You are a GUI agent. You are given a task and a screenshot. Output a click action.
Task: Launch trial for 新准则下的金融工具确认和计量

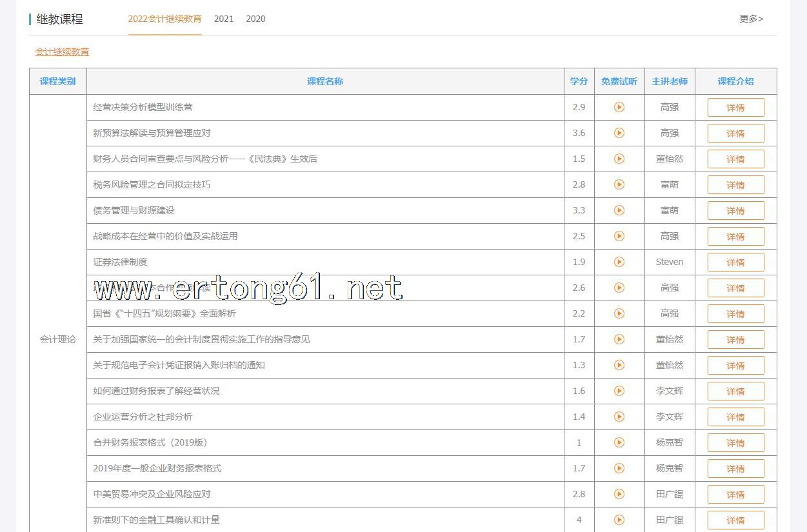point(619,520)
